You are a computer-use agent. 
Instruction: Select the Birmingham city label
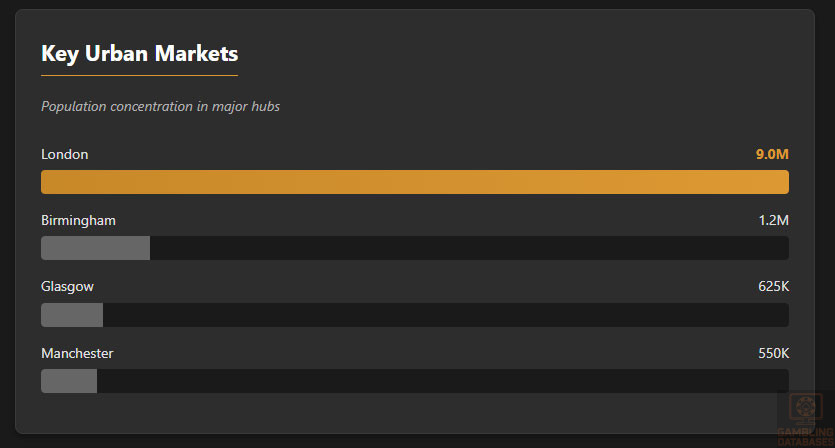(78, 220)
